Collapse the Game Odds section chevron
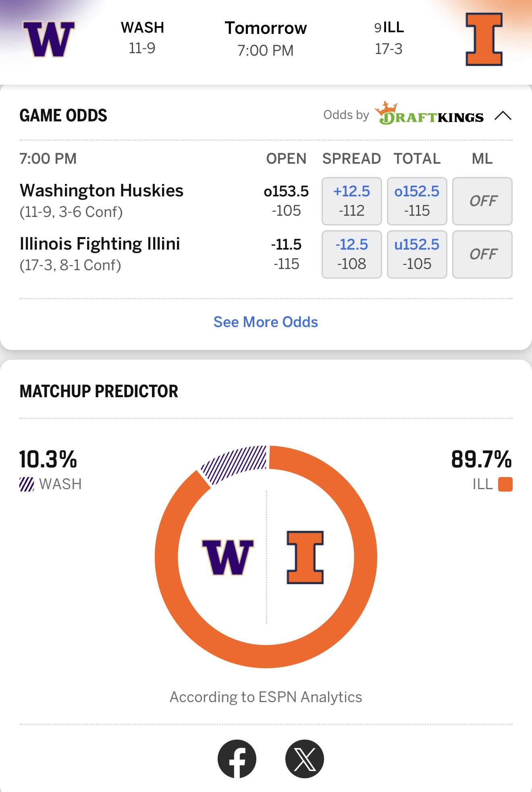This screenshot has width=532, height=792. [x=503, y=116]
